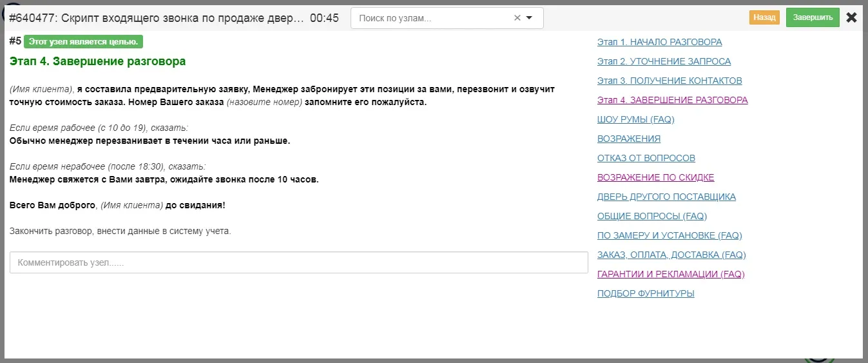This screenshot has height=363, width=868.
Task: Go to ПОДБОР ФУРНИТУРЫ link
Action: [646, 293]
